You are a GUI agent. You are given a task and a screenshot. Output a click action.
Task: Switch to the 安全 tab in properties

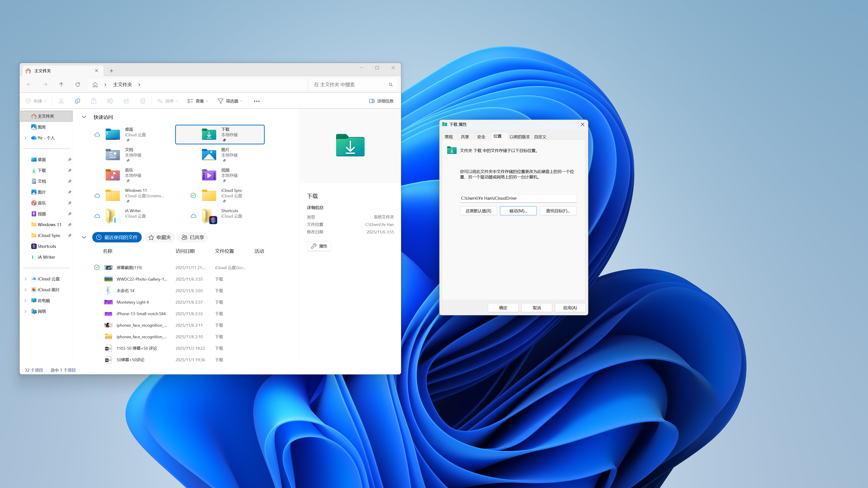[x=481, y=137]
